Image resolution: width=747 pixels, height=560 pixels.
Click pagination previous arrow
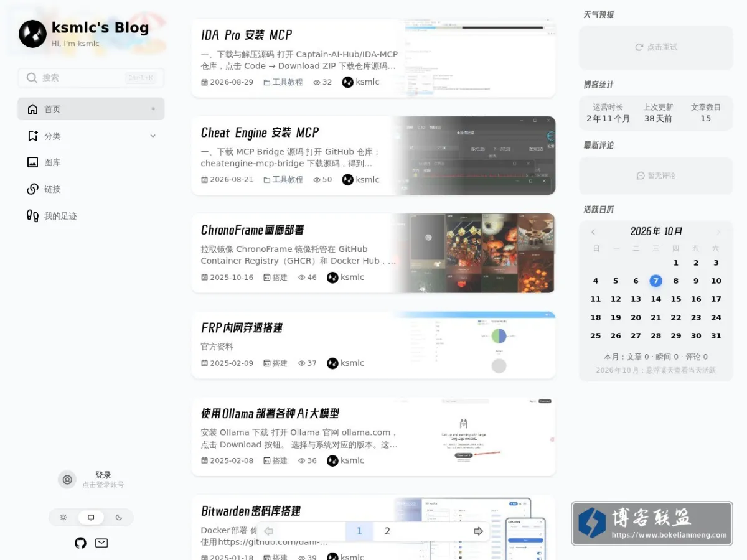(x=268, y=531)
